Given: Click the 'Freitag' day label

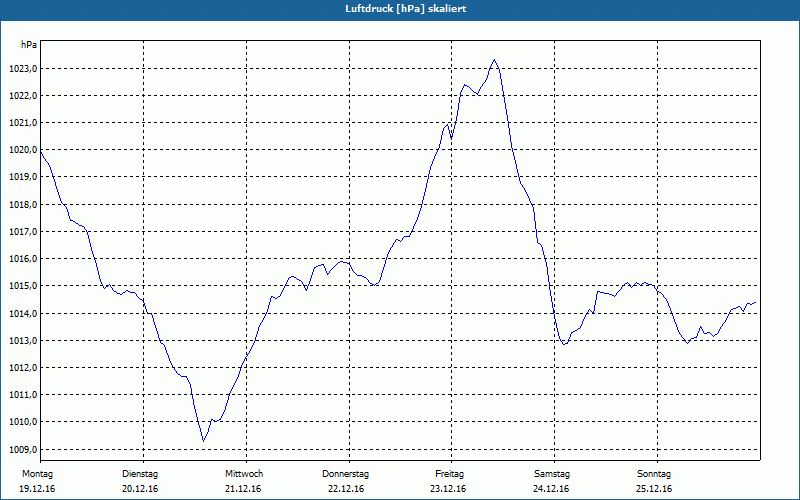Looking at the screenshot, I should [x=449, y=474].
